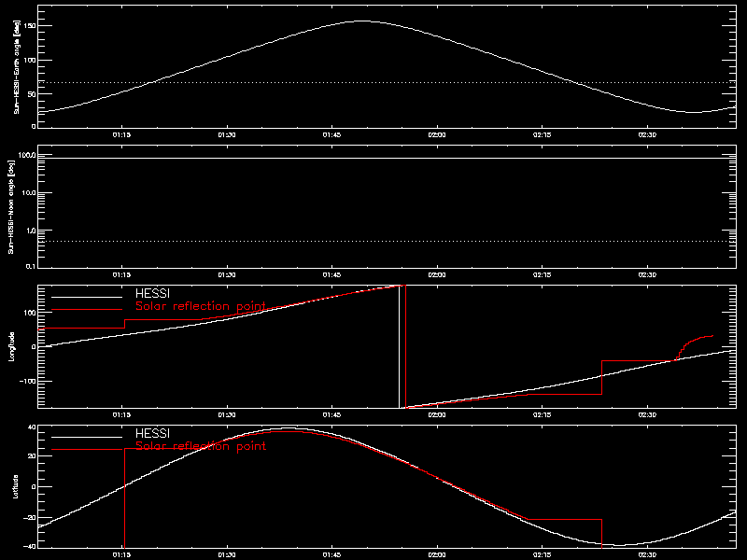Pick 01:30 time label under Sun-HESSI-Noon plot
Screen dimensions: 747x560
(x=227, y=275)
